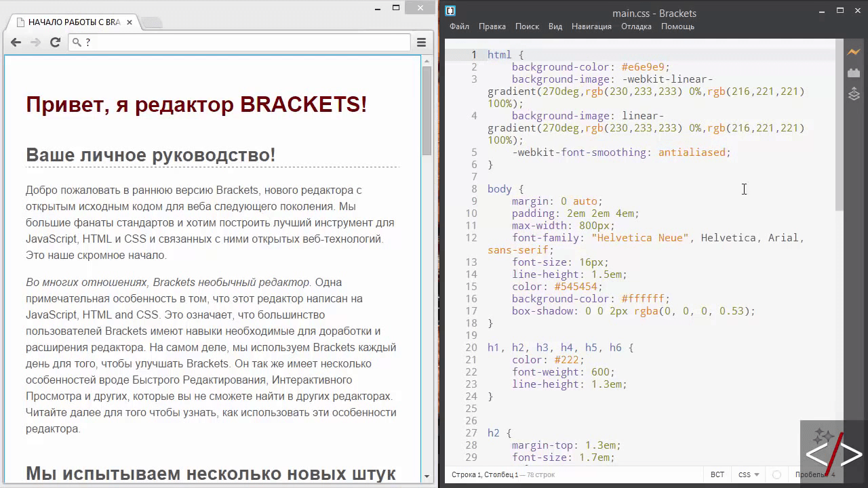868x488 pixels.
Task: Minimize the Chrome window
Action: coord(378,8)
